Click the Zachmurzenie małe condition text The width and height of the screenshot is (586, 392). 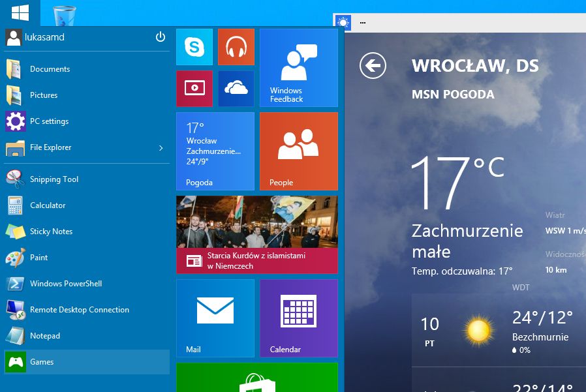click(x=467, y=241)
